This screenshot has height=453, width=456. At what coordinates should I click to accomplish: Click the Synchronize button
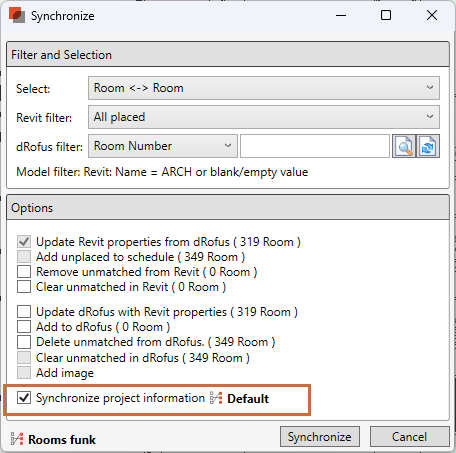coord(320,437)
